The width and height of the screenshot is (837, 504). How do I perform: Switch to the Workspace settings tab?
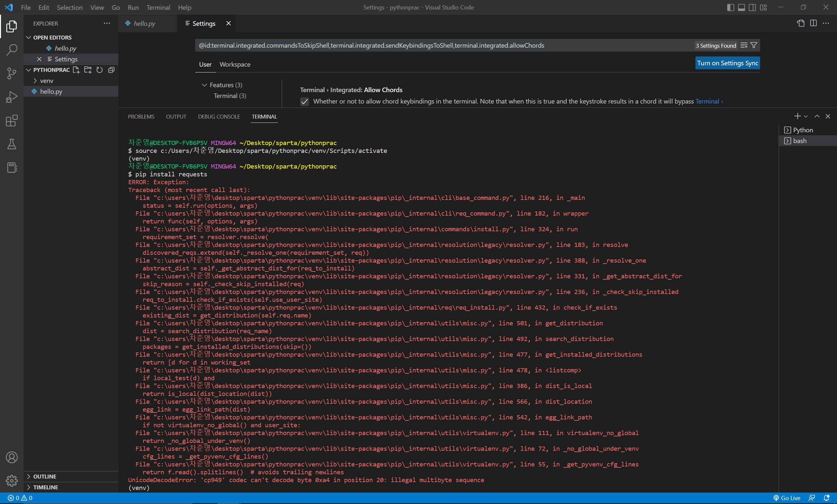coord(235,64)
